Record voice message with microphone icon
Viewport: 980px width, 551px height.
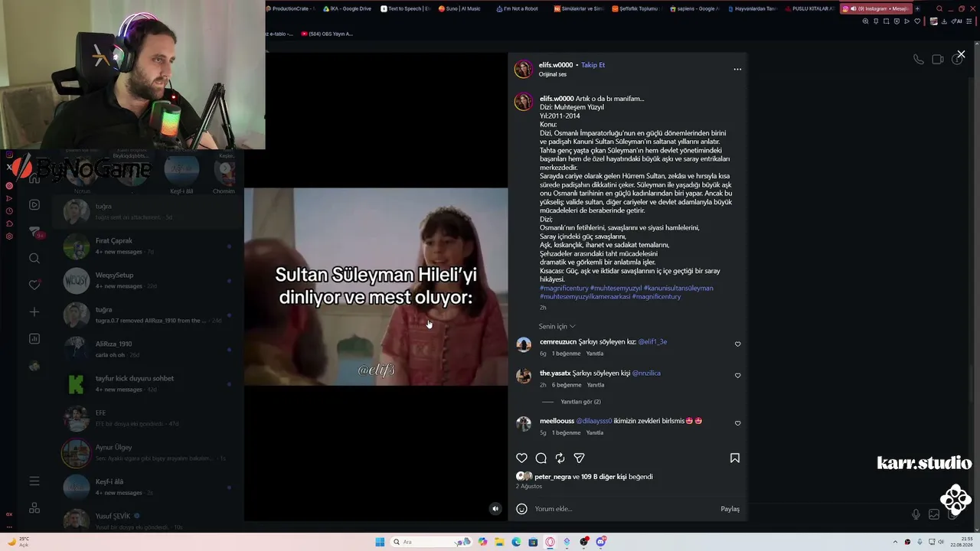pyautogui.click(x=916, y=514)
